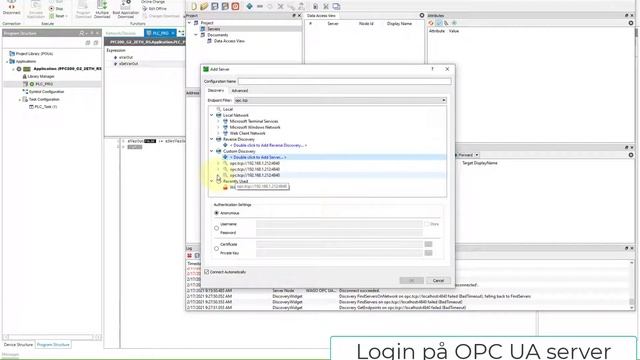This screenshot has width=640, height=360.
Task: Click the lock/certificate icon in the UaExpert toolbar
Action: (x=315, y=6)
